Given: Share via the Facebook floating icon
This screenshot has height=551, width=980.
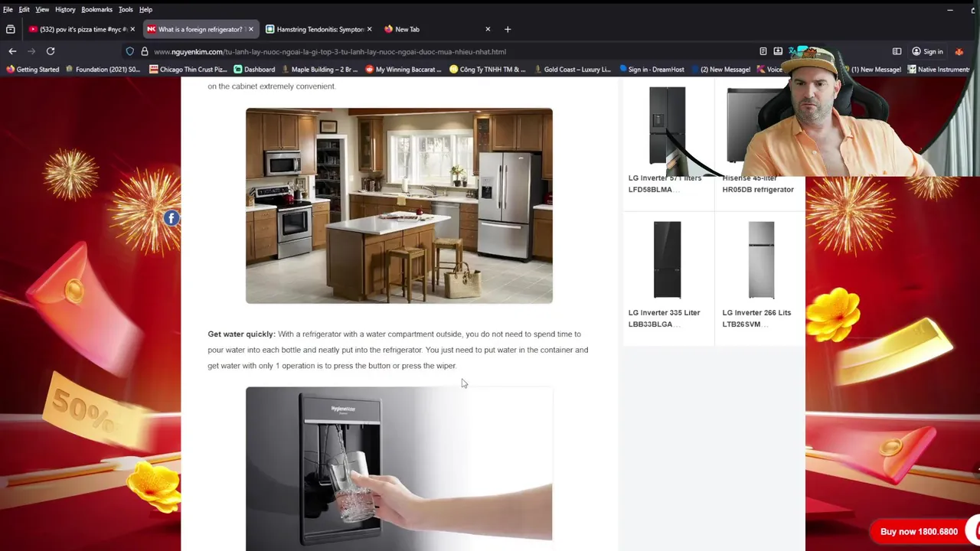Looking at the screenshot, I should pos(171,218).
